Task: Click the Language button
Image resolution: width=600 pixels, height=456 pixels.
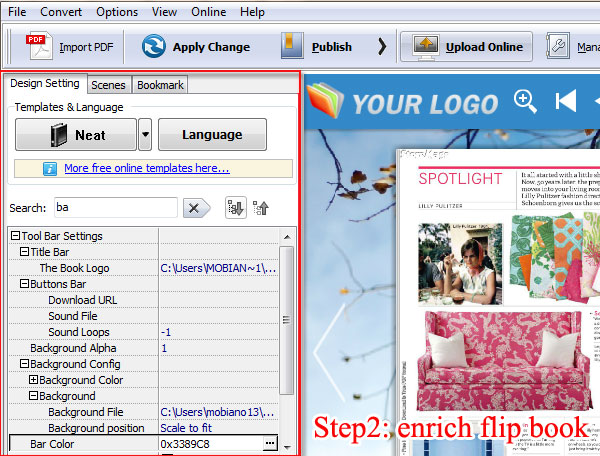Action: (x=212, y=134)
